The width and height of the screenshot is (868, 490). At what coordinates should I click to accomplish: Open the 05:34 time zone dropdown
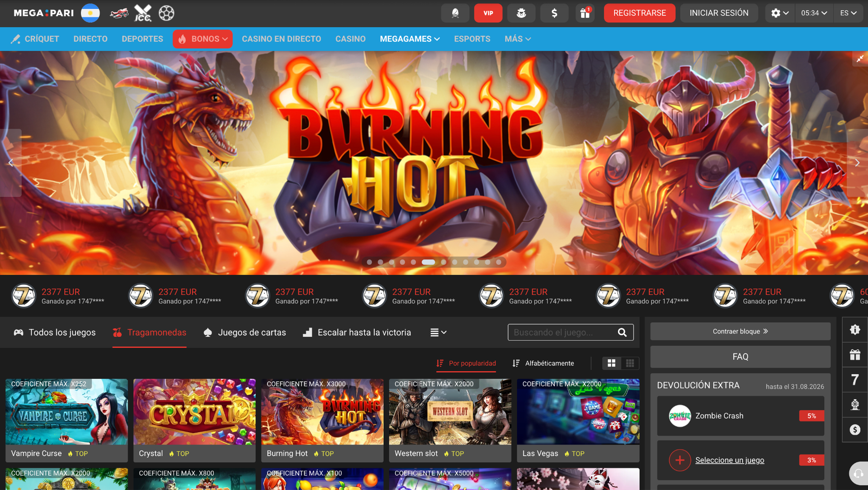[814, 13]
